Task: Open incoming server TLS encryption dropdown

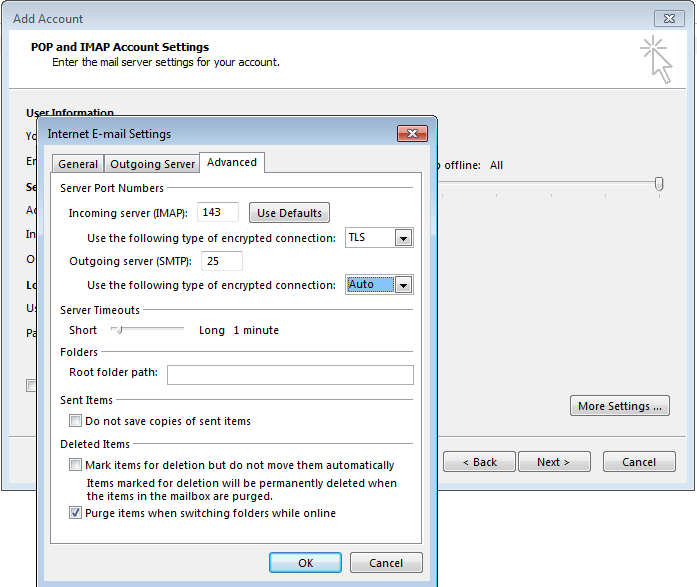Action: [x=403, y=238]
